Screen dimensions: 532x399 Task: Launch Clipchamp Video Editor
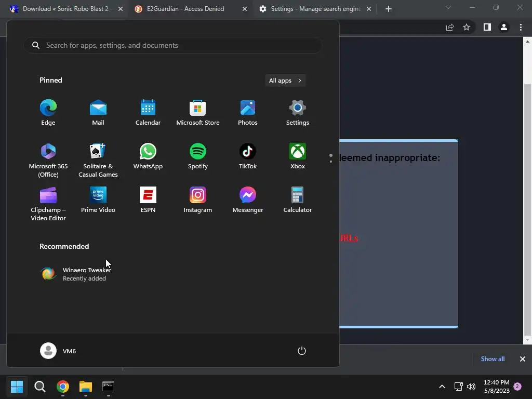coord(48,204)
